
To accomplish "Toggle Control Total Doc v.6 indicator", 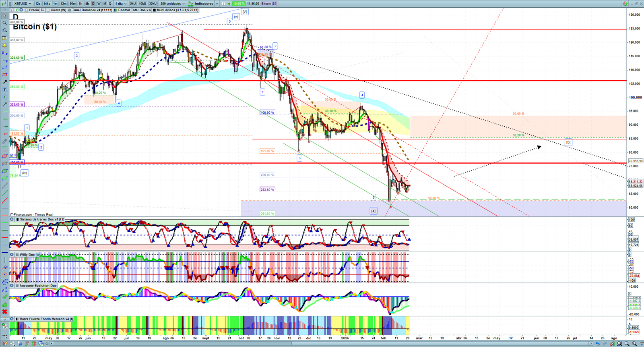I will pos(116,10).
